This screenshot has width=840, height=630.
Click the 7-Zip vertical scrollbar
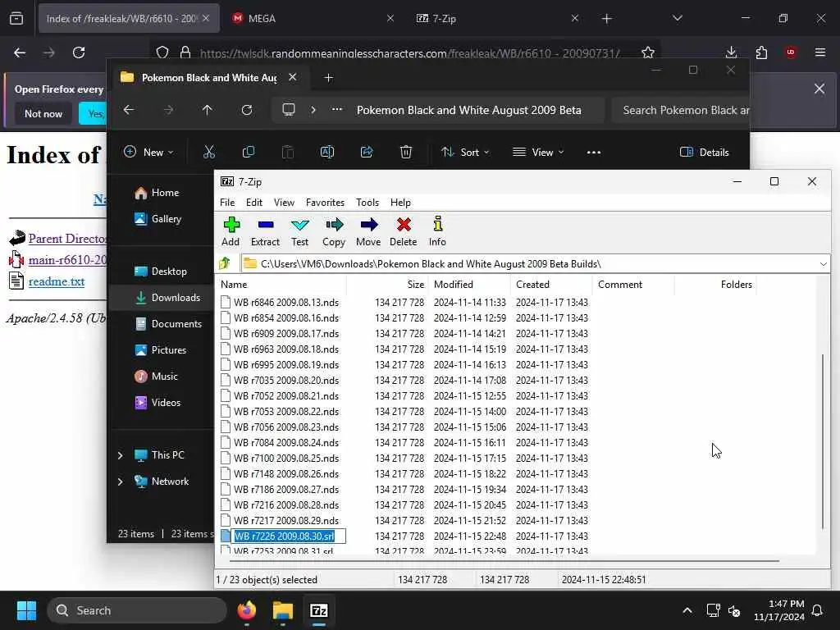823,441
